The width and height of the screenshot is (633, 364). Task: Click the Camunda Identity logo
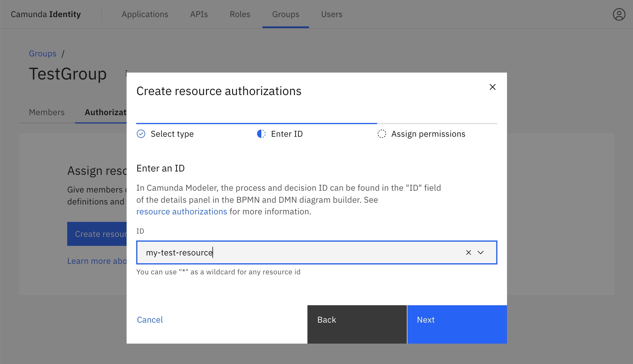pyautogui.click(x=46, y=14)
